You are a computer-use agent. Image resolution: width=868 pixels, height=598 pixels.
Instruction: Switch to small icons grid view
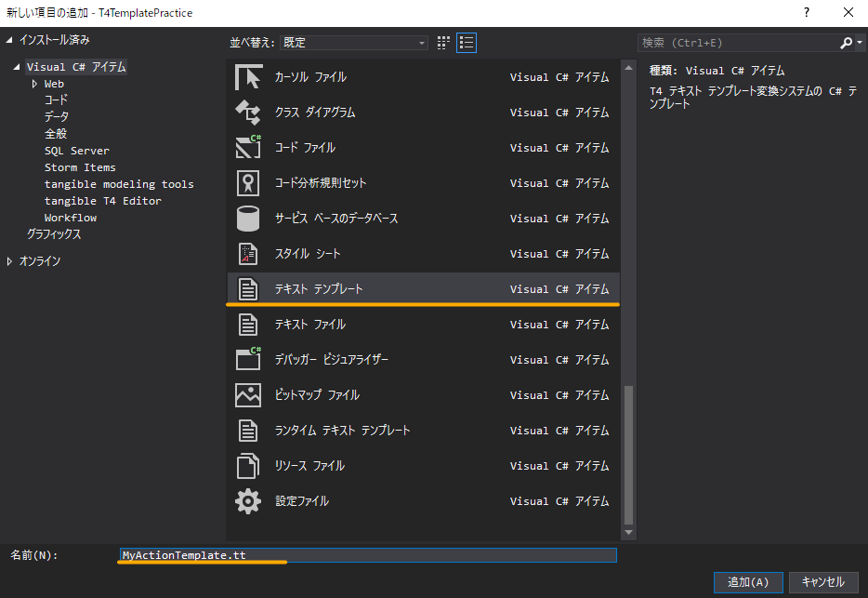(443, 43)
